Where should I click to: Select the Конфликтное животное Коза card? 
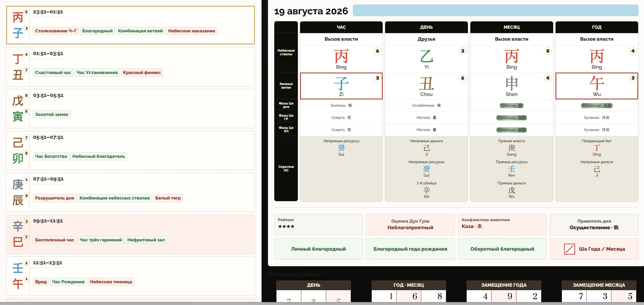coord(502,224)
